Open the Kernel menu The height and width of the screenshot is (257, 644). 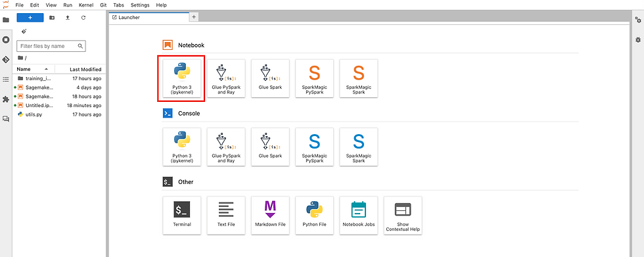pyautogui.click(x=86, y=5)
